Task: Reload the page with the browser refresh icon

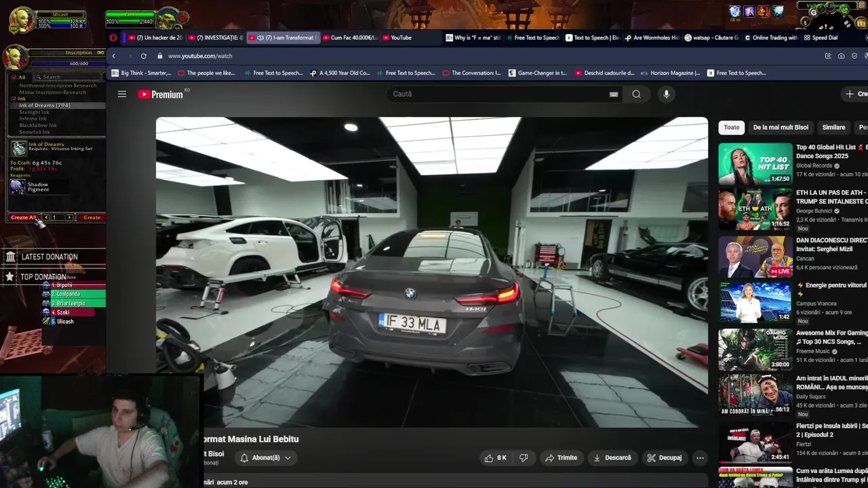Action: coord(144,56)
